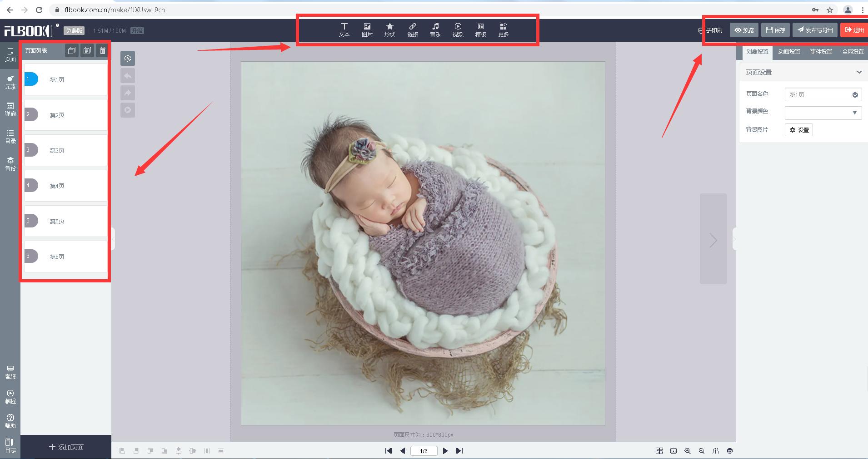Select 第3页 in page list

click(x=65, y=150)
